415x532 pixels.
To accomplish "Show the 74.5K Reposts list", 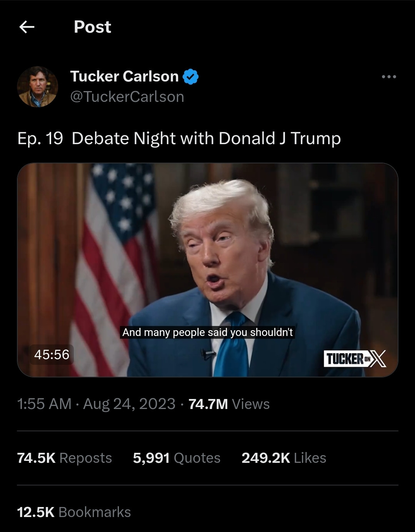I will click(x=65, y=458).
